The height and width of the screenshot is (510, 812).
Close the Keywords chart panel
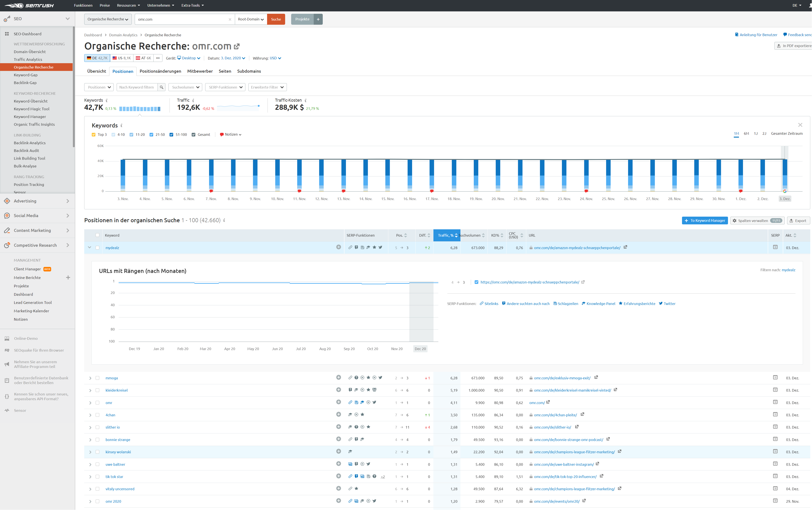(x=800, y=125)
